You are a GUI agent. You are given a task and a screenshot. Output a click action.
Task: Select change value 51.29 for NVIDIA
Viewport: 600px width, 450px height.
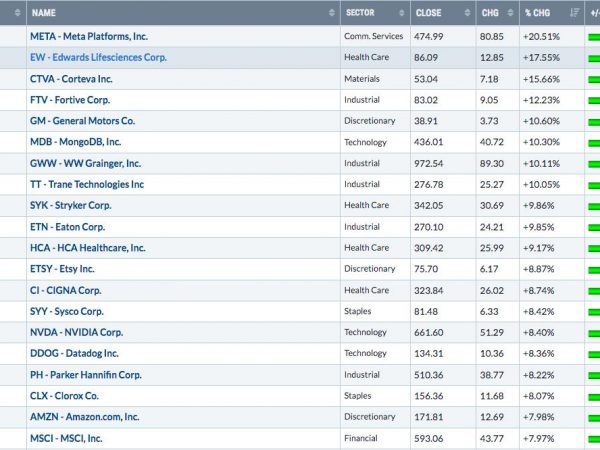[x=492, y=333]
